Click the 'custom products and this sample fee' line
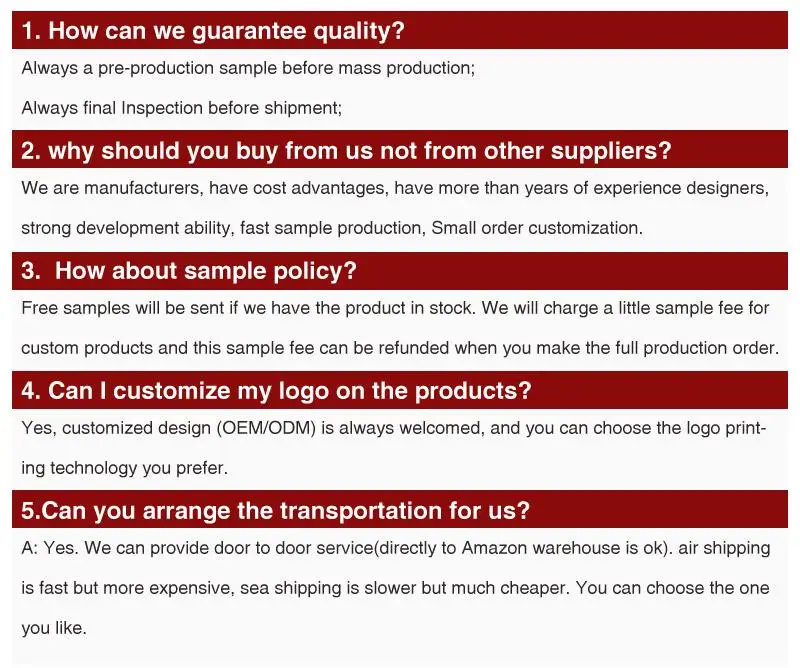The image size is (800, 668). point(400,348)
